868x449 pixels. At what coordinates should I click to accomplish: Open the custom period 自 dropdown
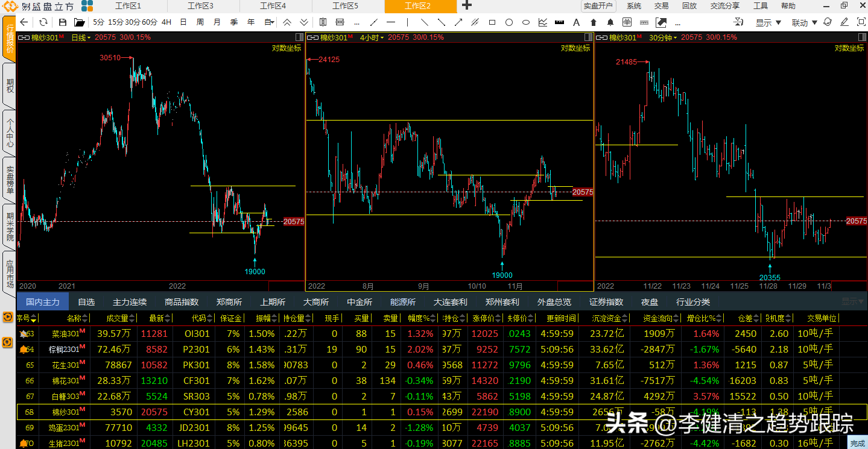[270, 22]
